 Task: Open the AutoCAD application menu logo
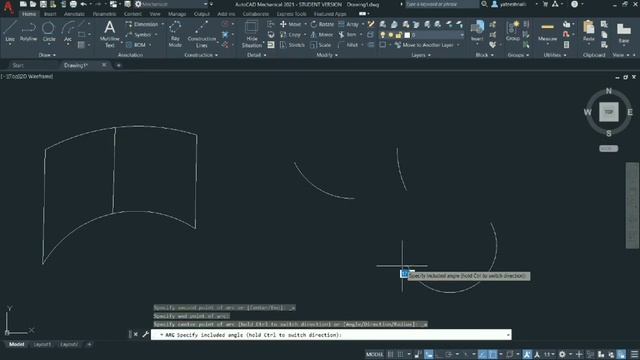pyautogui.click(x=8, y=7)
